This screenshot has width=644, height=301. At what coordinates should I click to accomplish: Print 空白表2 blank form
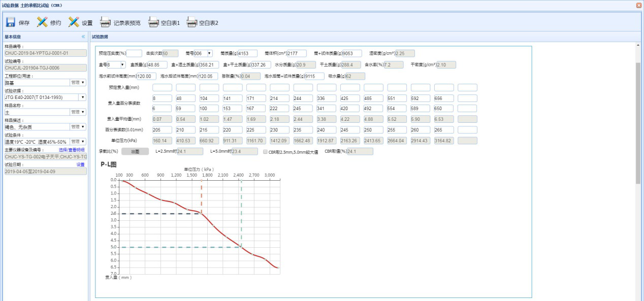click(x=191, y=22)
